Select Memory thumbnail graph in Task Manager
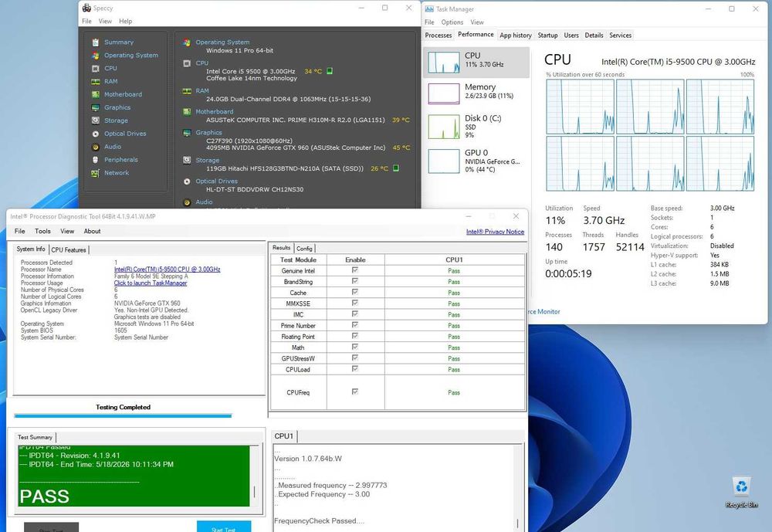The height and width of the screenshot is (532, 772). tap(444, 93)
